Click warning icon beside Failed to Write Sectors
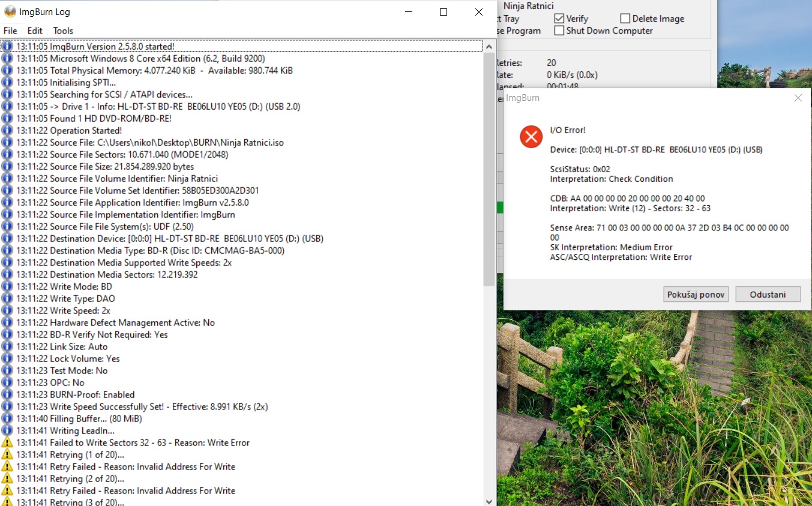The height and width of the screenshot is (506, 812). [7, 442]
